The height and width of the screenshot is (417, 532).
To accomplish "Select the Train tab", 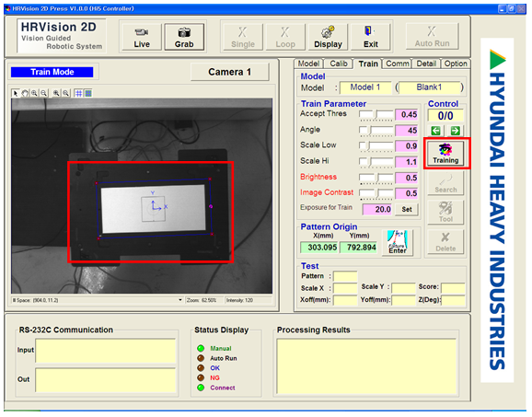I will click(x=368, y=64).
